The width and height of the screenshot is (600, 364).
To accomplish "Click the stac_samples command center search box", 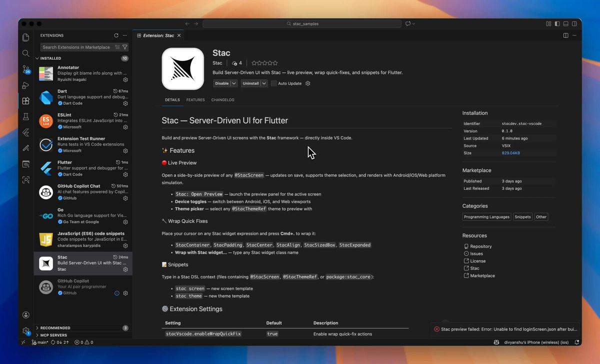I will 302,23.
